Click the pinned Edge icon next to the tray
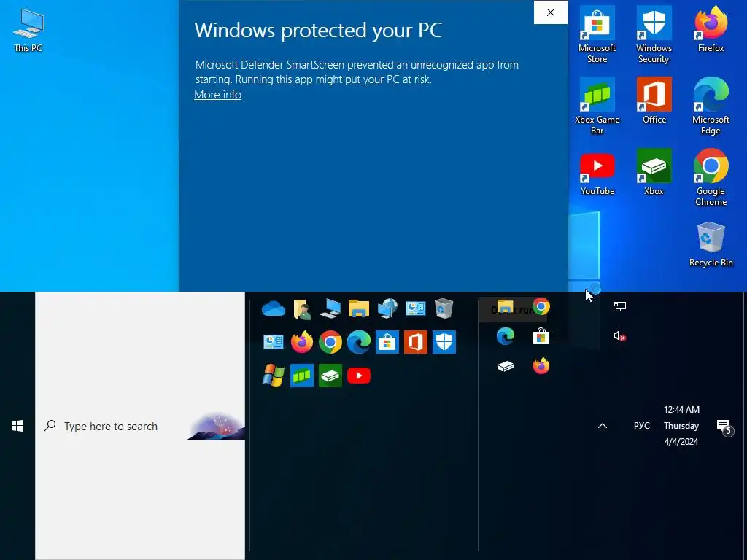 click(x=506, y=336)
